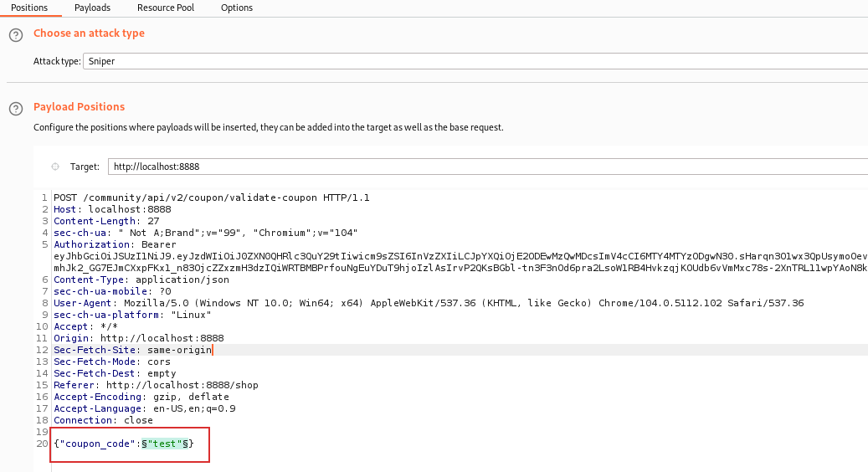Select the Positions tab

29,8
